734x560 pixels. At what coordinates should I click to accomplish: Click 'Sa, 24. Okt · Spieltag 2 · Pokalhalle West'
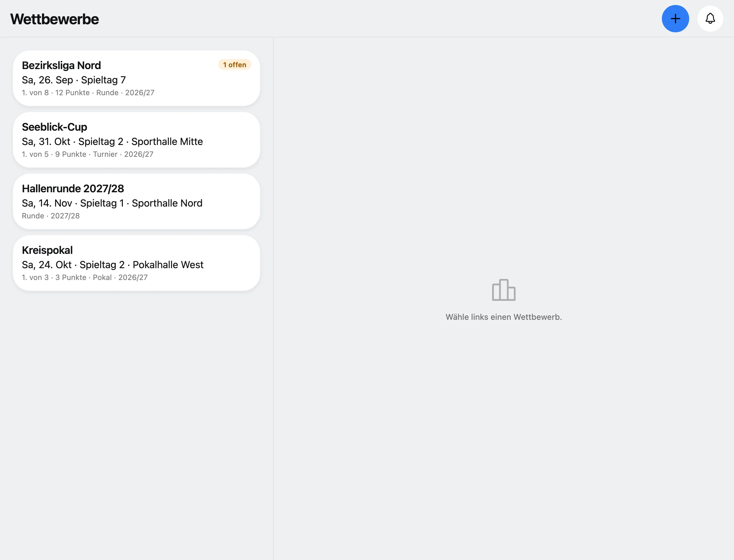pyautogui.click(x=113, y=265)
